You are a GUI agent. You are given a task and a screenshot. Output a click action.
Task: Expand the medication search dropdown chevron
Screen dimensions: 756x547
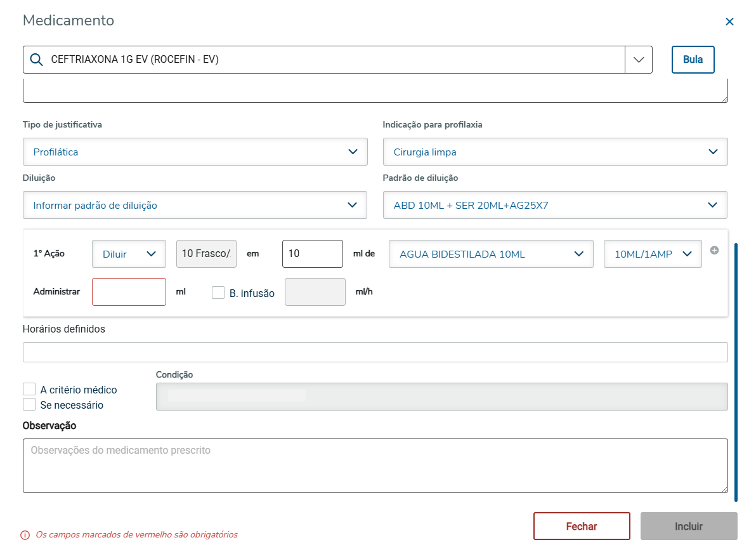point(639,60)
